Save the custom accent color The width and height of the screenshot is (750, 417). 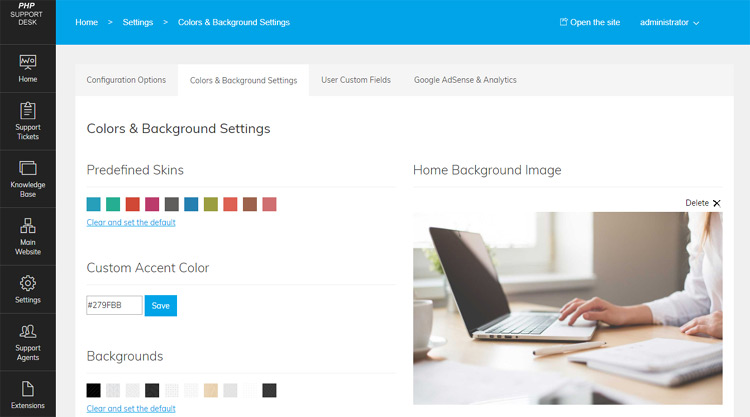point(161,306)
